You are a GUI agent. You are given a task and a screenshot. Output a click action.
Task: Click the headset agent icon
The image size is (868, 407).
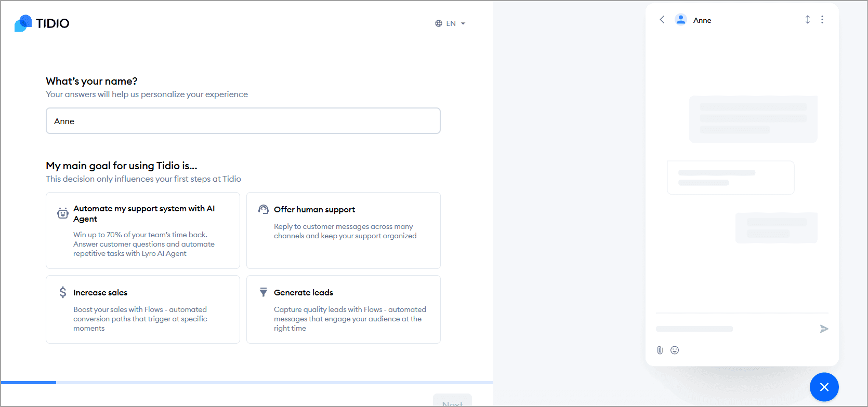pos(264,209)
